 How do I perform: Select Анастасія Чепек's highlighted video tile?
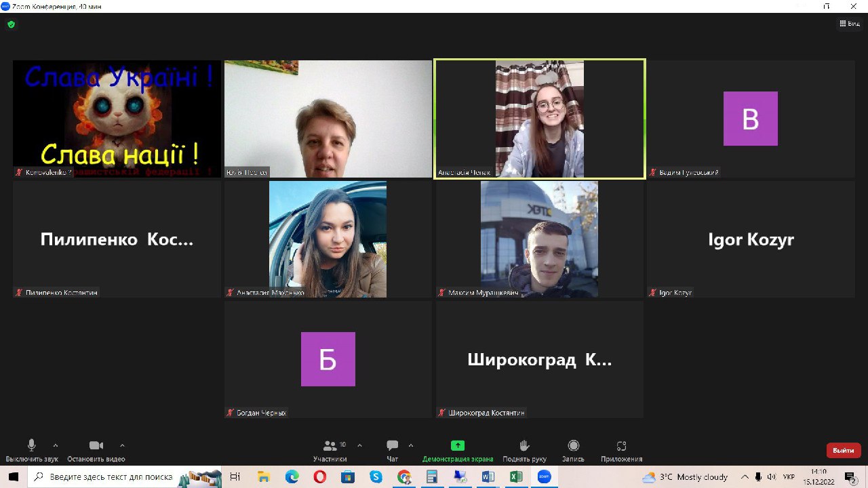(x=540, y=119)
